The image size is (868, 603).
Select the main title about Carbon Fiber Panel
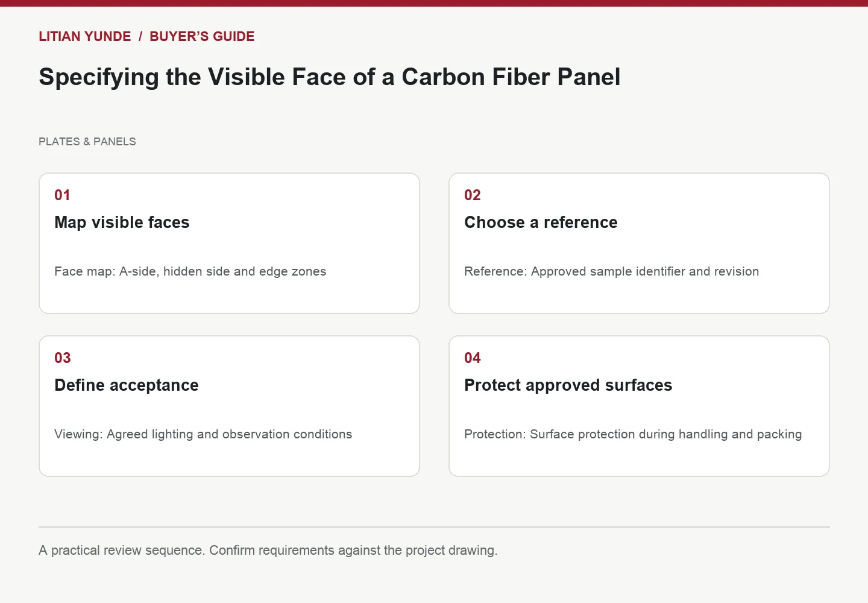point(330,77)
